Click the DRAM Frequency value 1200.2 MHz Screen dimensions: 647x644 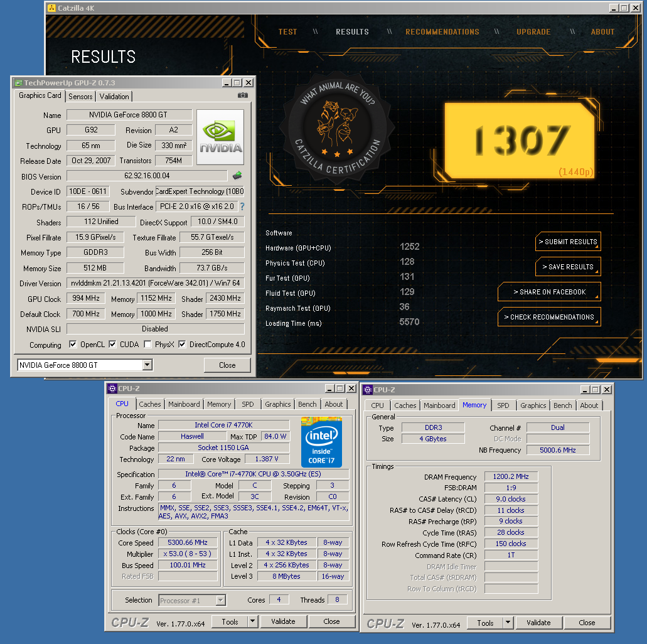511,476
